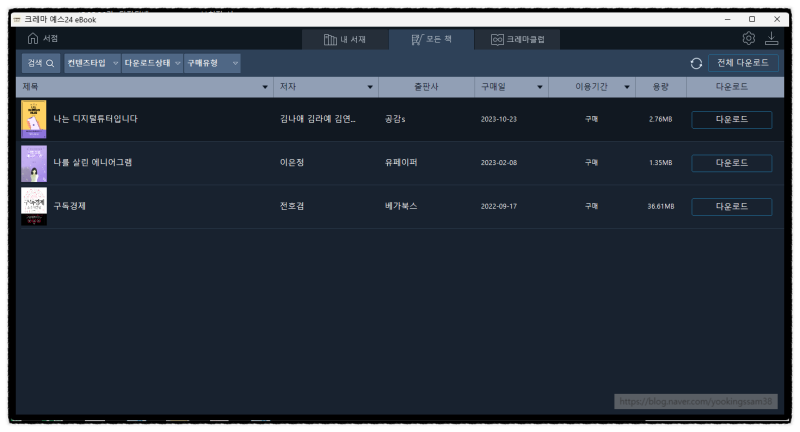Screen dimensions: 800x432
Task: Refresh the book list
Action: [x=696, y=63]
